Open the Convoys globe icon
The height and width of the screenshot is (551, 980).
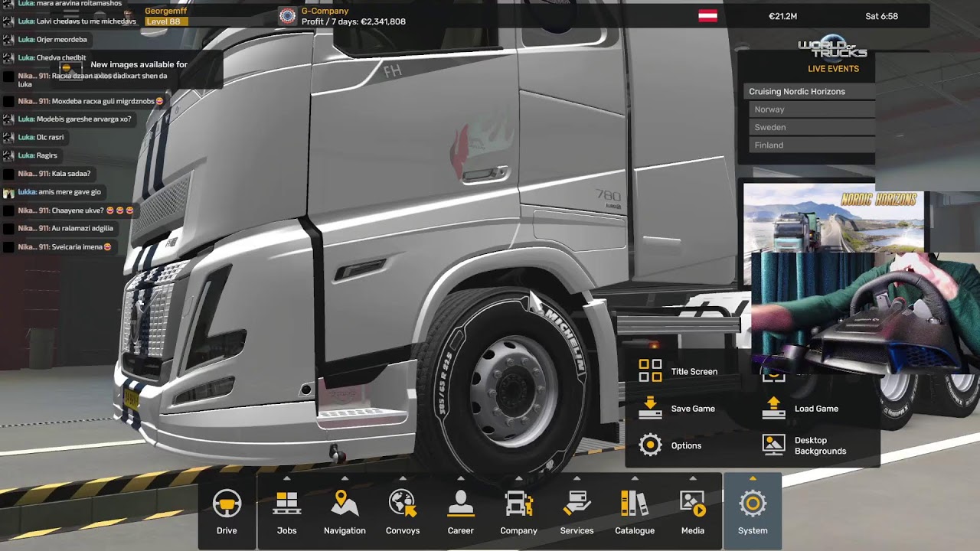tap(403, 504)
